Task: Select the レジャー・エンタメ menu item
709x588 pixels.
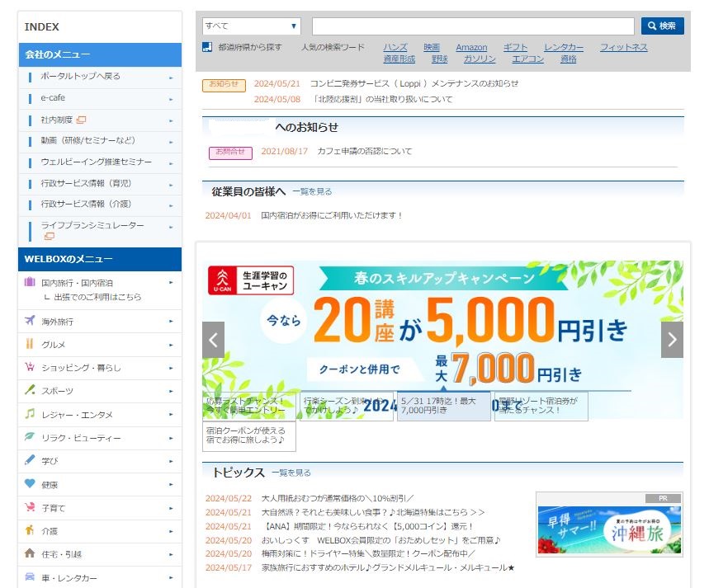Action: 101,414
